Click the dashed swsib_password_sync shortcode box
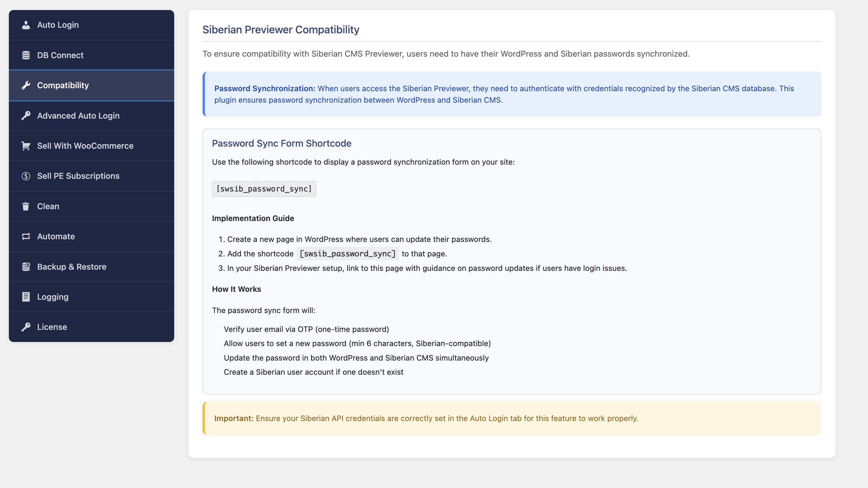The image size is (868, 488). point(264,189)
